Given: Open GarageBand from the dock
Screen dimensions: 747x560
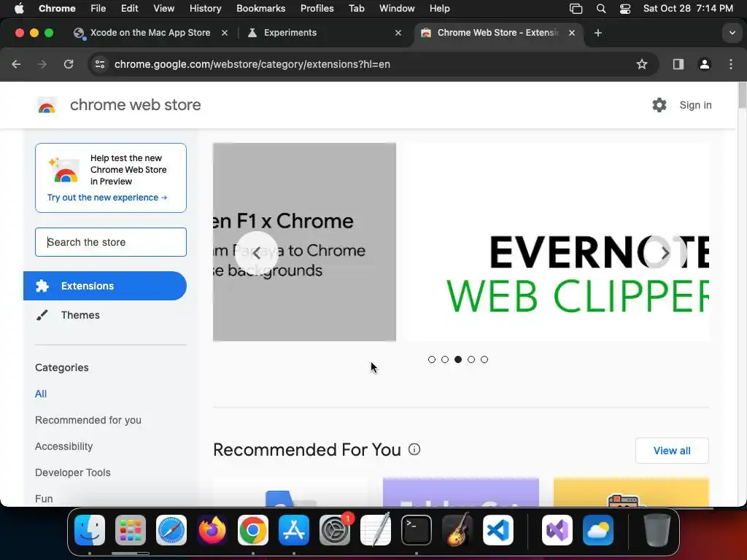Looking at the screenshot, I should point(457,530).
